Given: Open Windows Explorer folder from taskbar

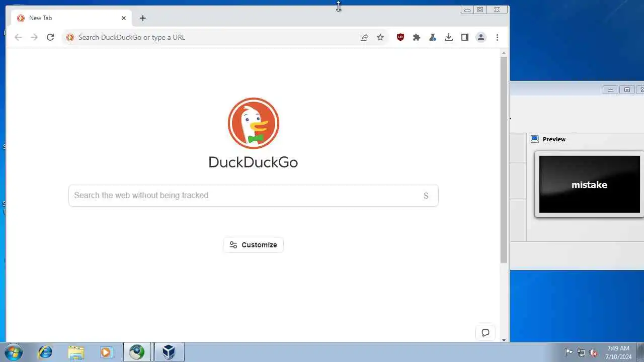Looking at the screenshot, I should coord(76,352).
